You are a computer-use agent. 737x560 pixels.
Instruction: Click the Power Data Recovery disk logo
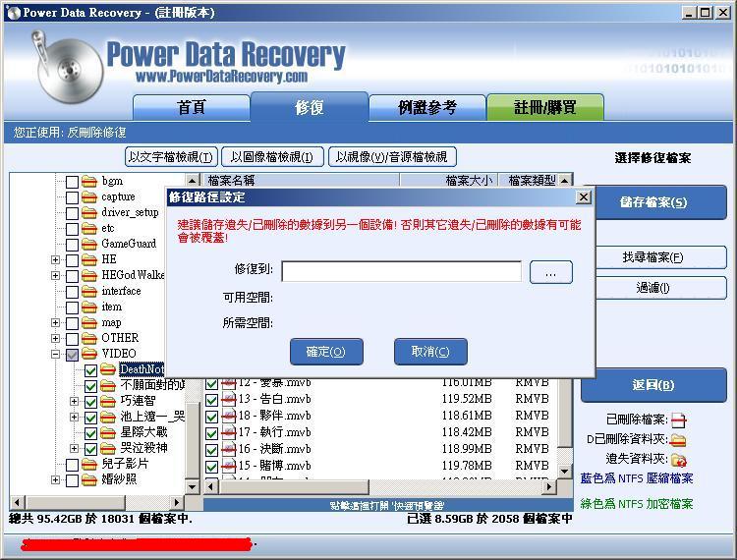coord(67,67)
